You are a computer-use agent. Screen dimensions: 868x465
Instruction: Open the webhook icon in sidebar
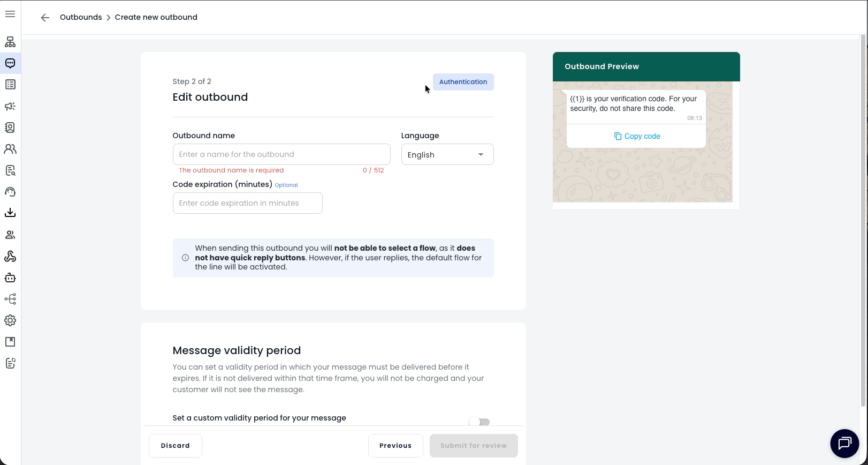(10, 256)
